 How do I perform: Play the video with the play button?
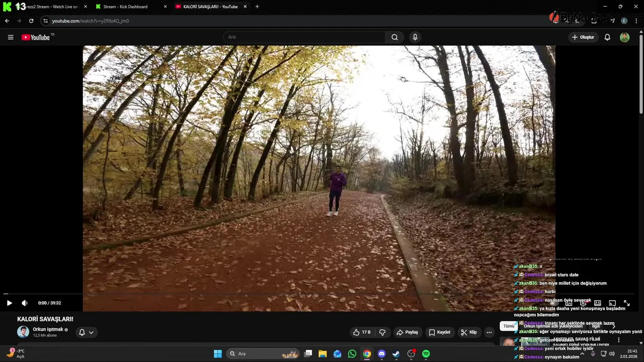(9, 303)
